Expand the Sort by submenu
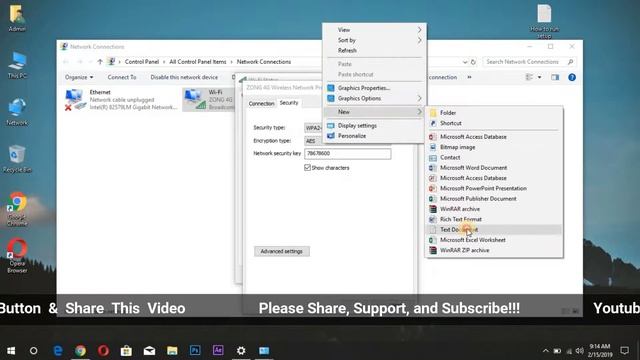Viewport: 640px width, 360px height. pos(374,40)
